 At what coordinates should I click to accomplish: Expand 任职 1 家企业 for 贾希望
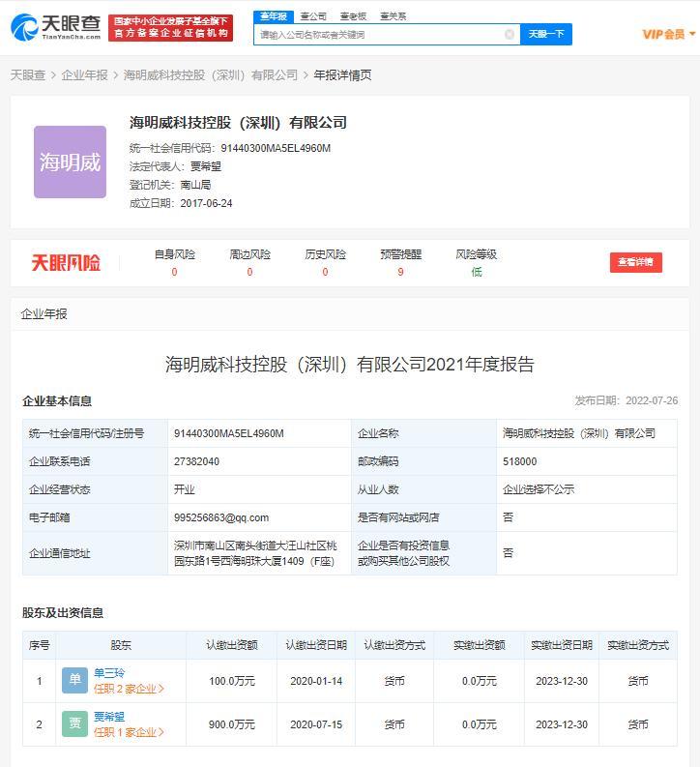coord(129,732)
